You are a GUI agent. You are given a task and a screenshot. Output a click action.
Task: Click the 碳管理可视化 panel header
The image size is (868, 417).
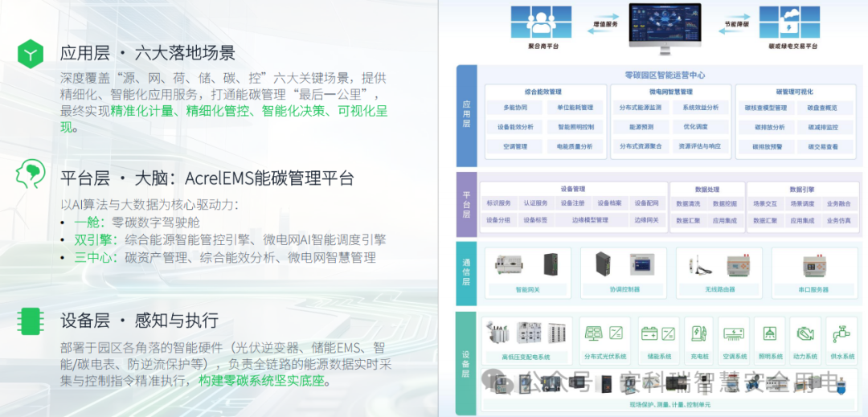794,92
